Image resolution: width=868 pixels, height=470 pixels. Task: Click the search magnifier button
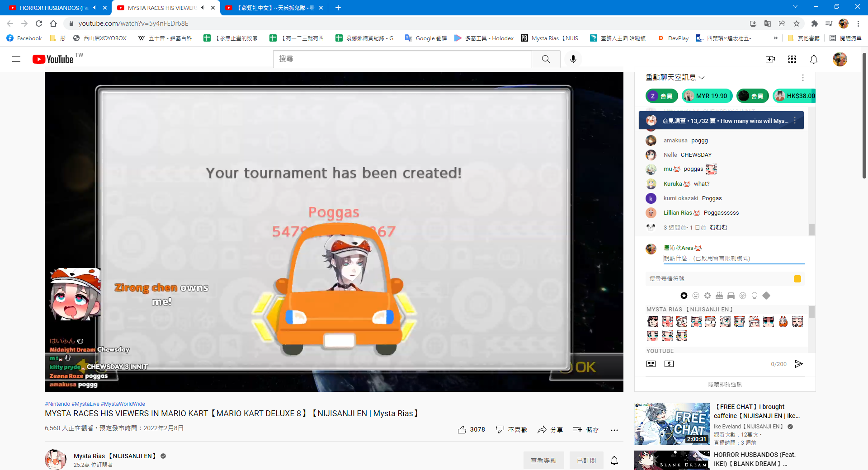pos(546,59)
